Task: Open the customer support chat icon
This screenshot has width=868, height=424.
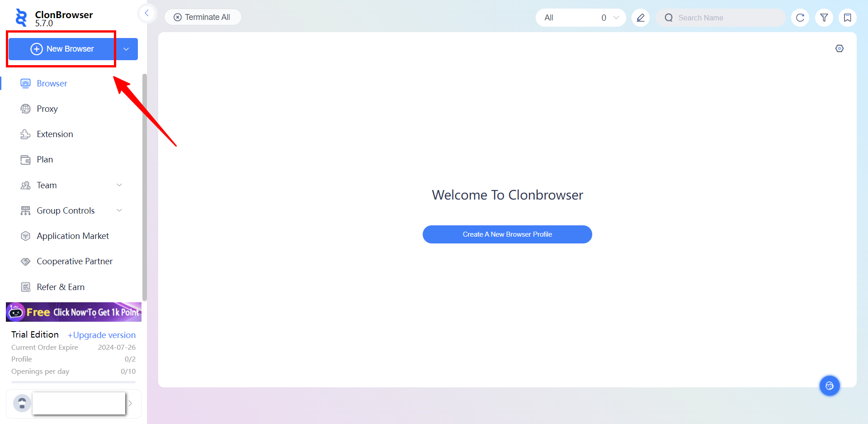Action: [x=830, y=386]
